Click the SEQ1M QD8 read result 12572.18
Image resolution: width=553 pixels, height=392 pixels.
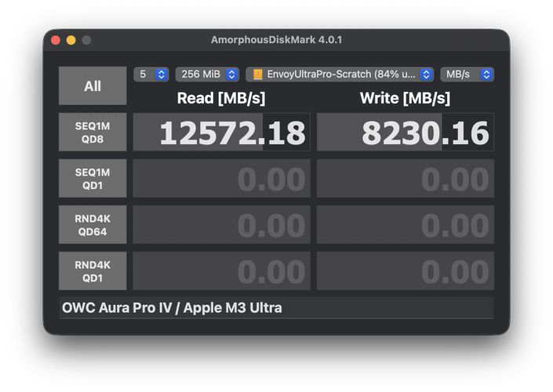222,132
